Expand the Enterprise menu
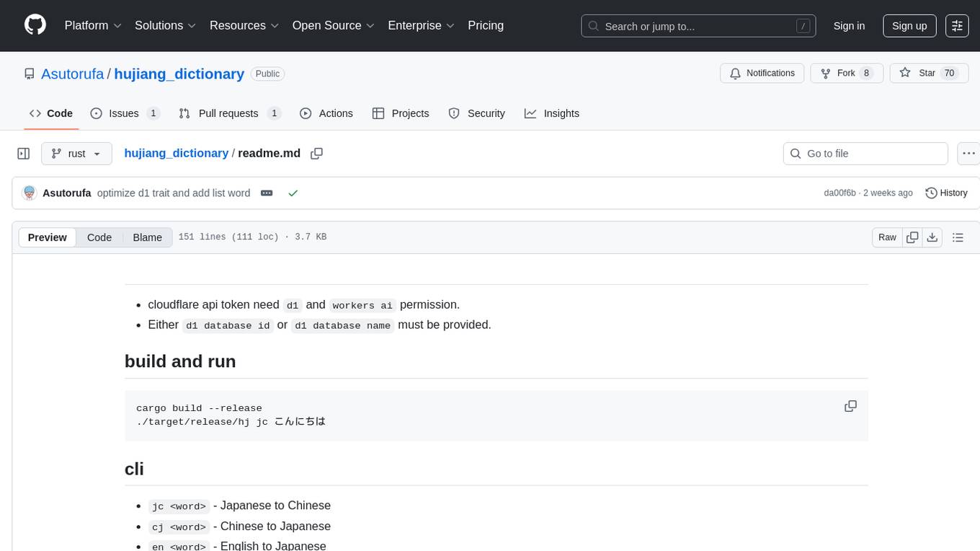Viewport: 980px width, 551px height. 421,25
